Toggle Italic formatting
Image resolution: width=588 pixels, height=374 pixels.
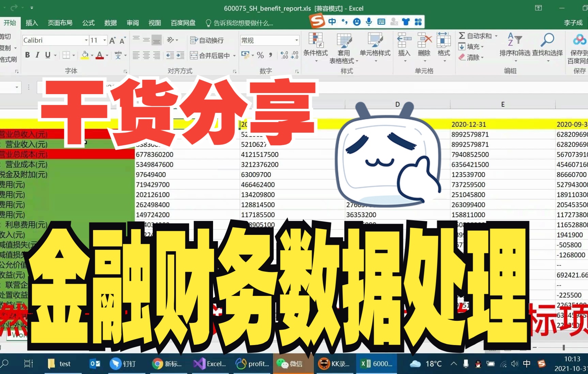pos(37,55)
